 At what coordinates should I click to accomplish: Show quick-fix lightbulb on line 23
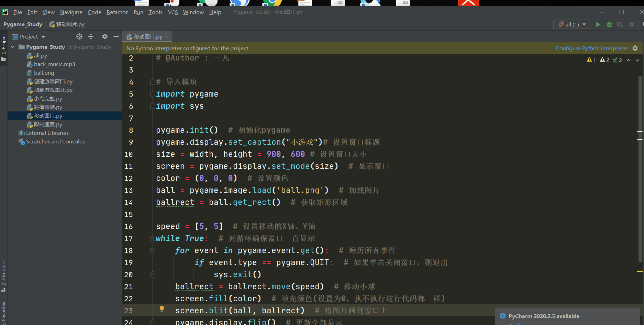click(162, 309)
